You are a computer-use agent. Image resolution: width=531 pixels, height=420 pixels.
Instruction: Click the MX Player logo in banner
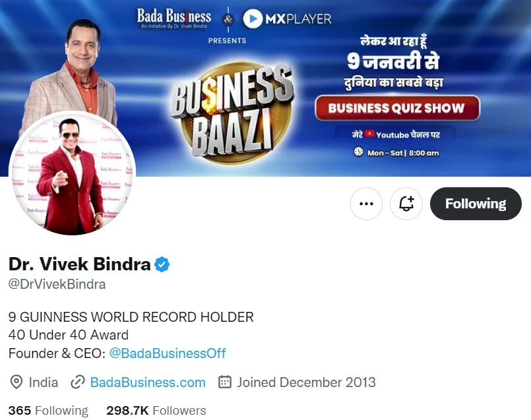[x=287, y=18]
